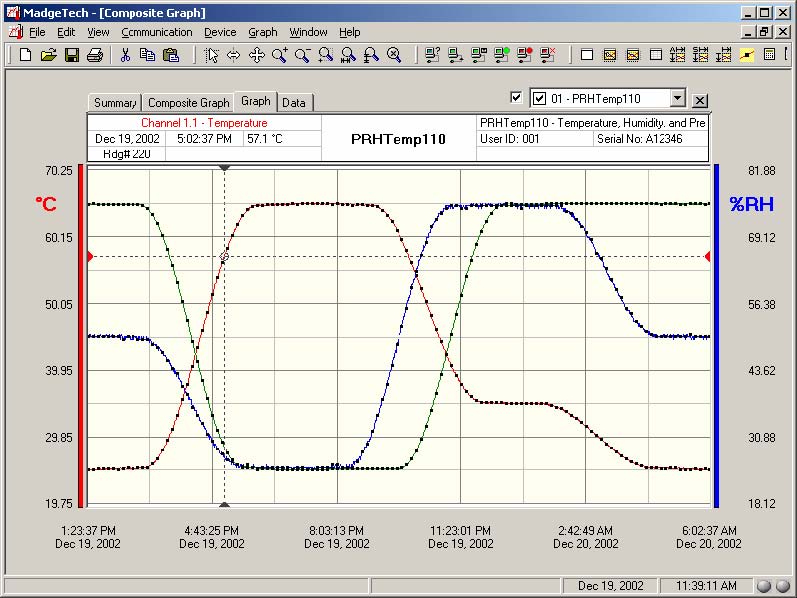Click the °C axis unit label
797x598 pixels.
pos(46,204)
